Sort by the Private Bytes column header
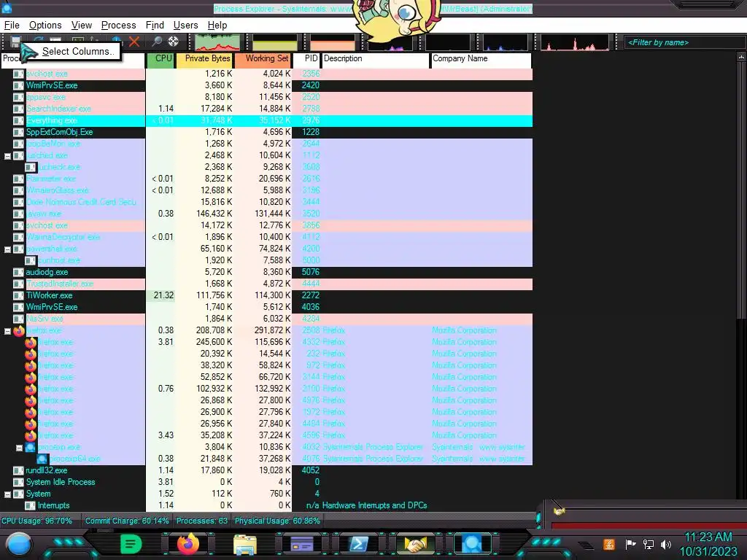 pyautogui.click(x=205, y=59)
